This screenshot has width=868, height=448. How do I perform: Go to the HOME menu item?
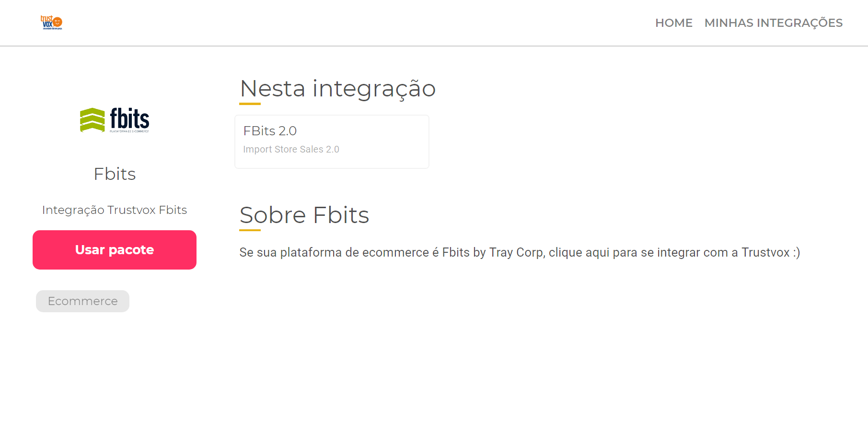point(674,23)
